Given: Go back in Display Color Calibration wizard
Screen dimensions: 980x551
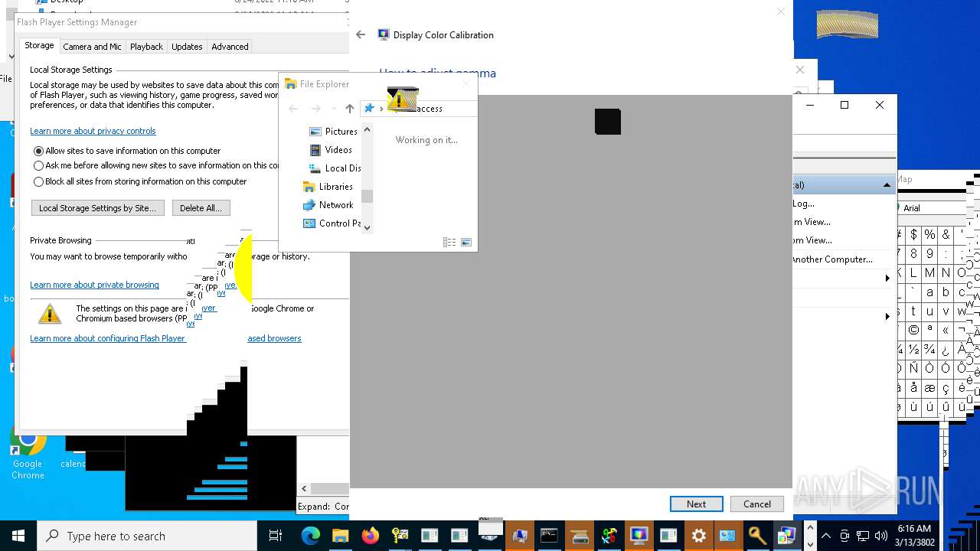Looking at the screenshot, I should pyautogui.click(x=361, y=34).
